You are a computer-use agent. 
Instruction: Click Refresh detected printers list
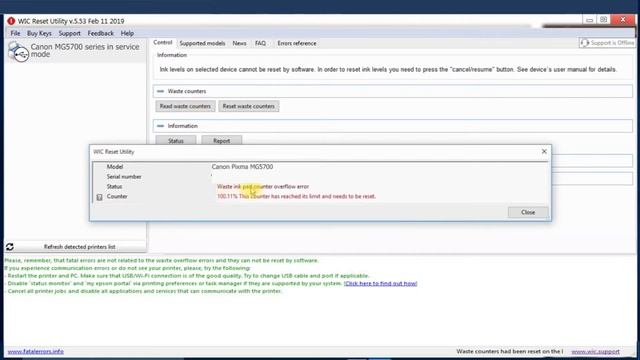click(x=80, y=247)
